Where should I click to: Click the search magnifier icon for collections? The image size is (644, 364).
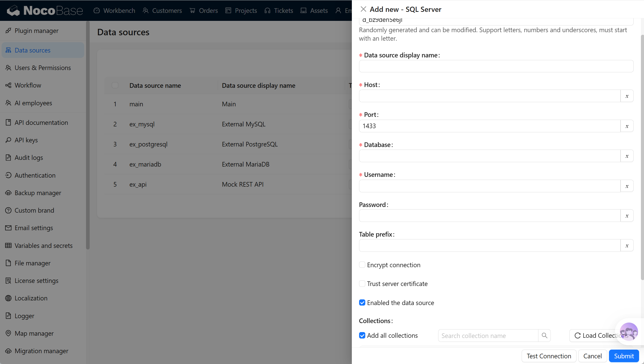(x=544, y=335)
